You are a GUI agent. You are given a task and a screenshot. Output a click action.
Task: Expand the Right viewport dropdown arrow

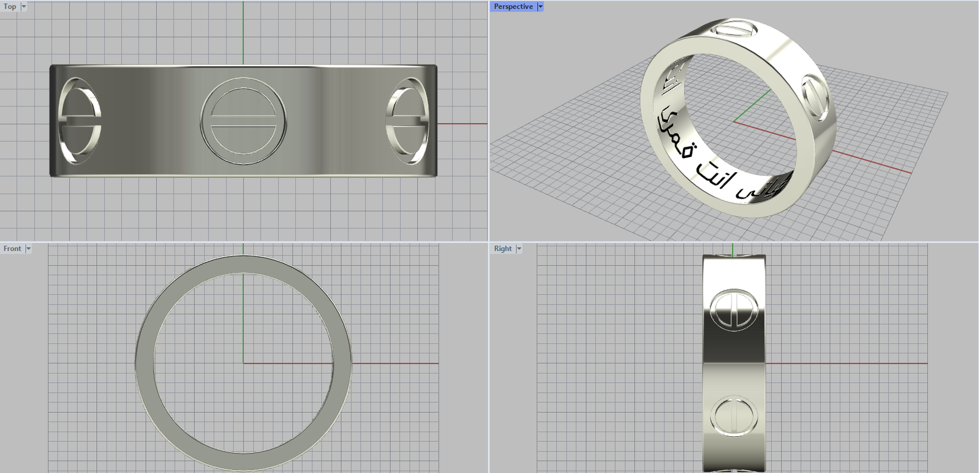519,249
